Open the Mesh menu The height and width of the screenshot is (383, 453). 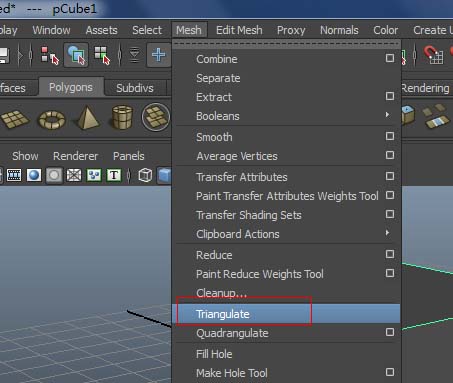(x=189, y=30)
